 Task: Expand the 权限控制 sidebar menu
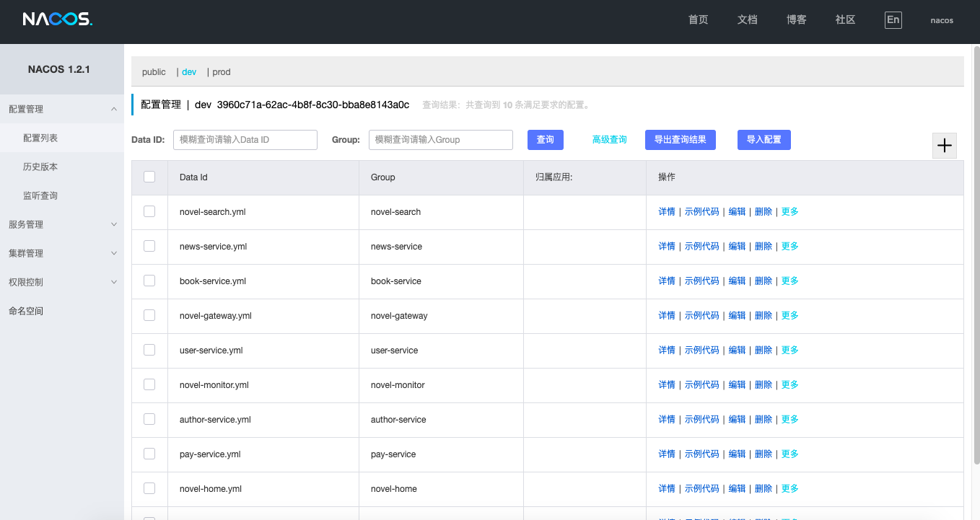(x=62, y=282)
